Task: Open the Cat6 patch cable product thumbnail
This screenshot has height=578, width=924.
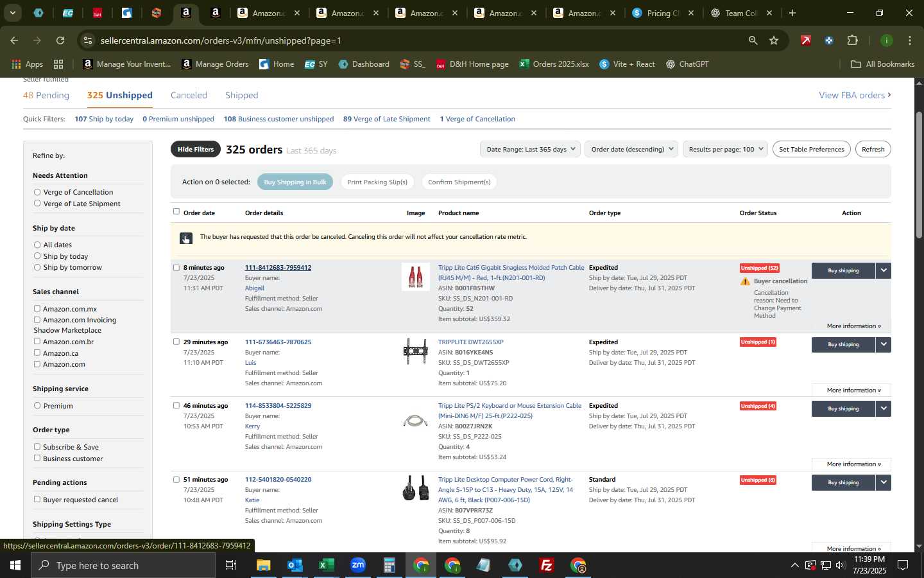Action: click(416, 277)
